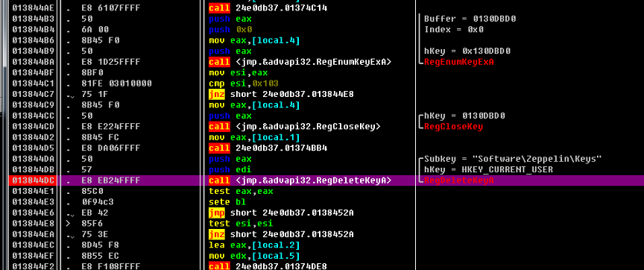Select the RegCloseKey comment label
The image size is (644, 270).
pyautogui.click(x=453, y=127)
